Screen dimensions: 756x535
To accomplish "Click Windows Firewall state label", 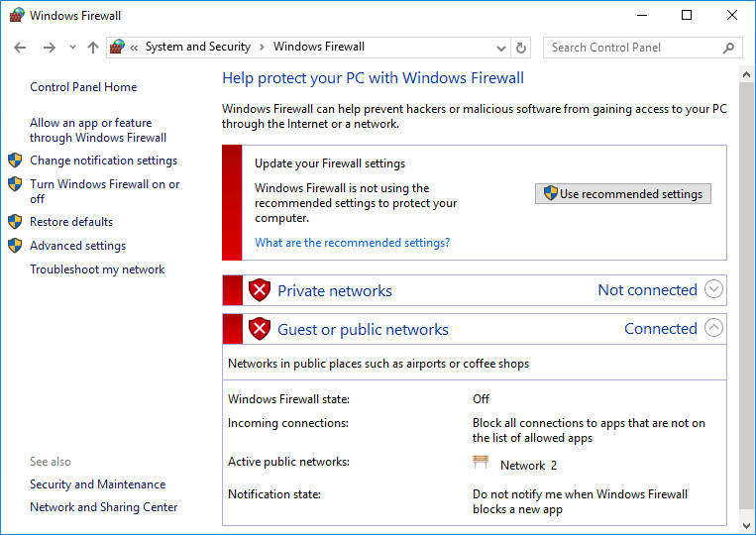I will (288, 399).
